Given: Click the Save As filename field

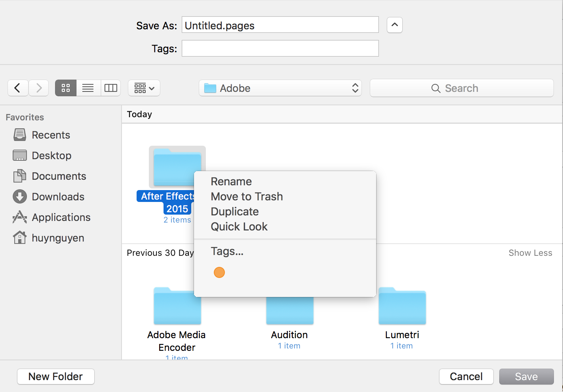Looking at the screenshot, I should pyautogui.click(x=280, y=25).
